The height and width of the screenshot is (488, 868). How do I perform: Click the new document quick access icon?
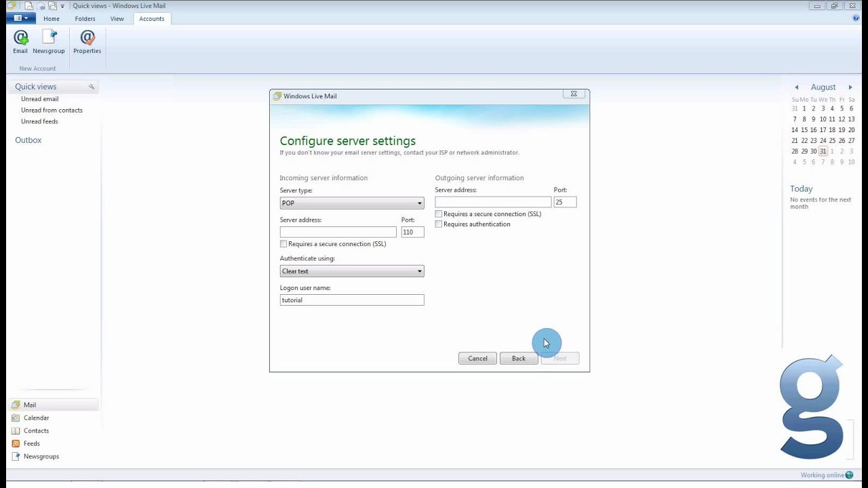[x=29, y=5]
